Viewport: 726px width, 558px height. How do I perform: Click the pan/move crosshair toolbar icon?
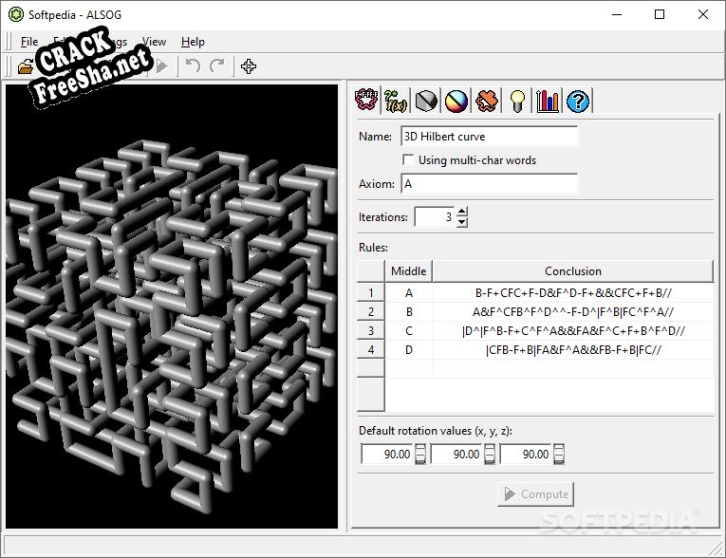click(x=249, y=66)
